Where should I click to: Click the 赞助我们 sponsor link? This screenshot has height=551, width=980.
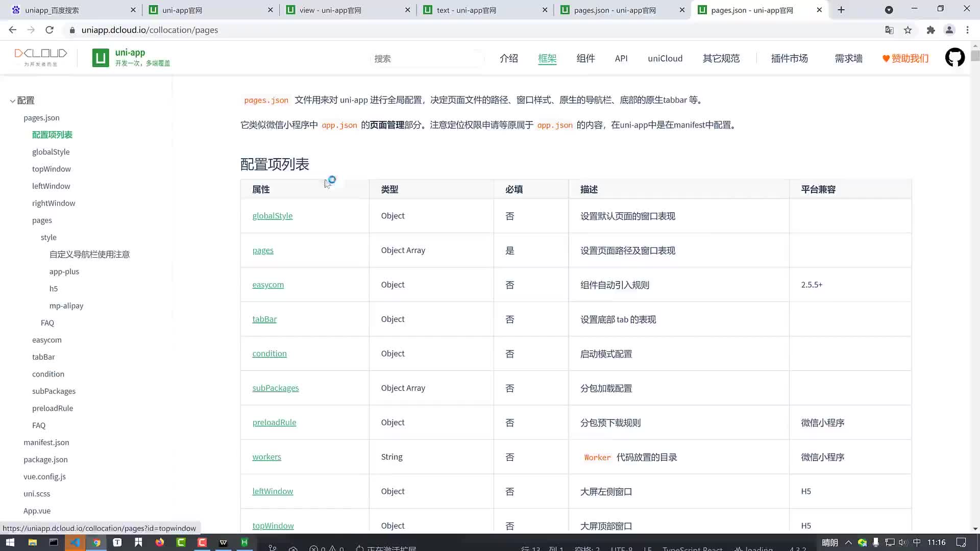(905, 59)
